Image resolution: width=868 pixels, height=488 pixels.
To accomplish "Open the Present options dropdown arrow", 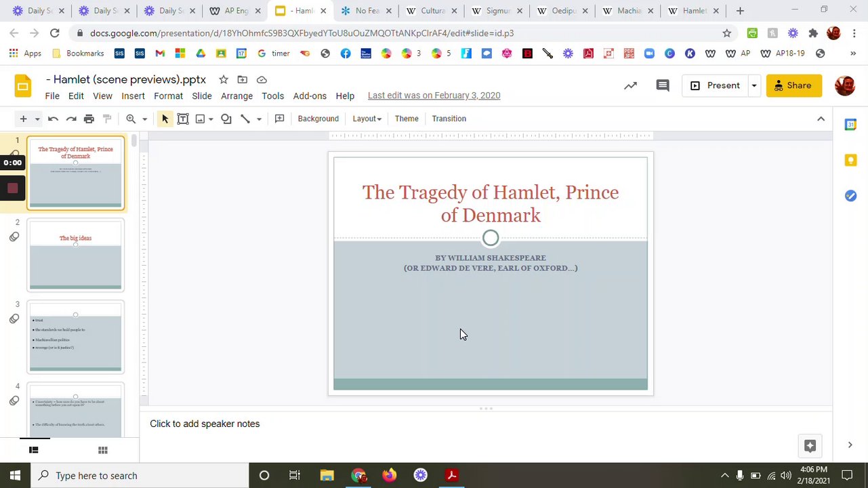I will 753,85.
